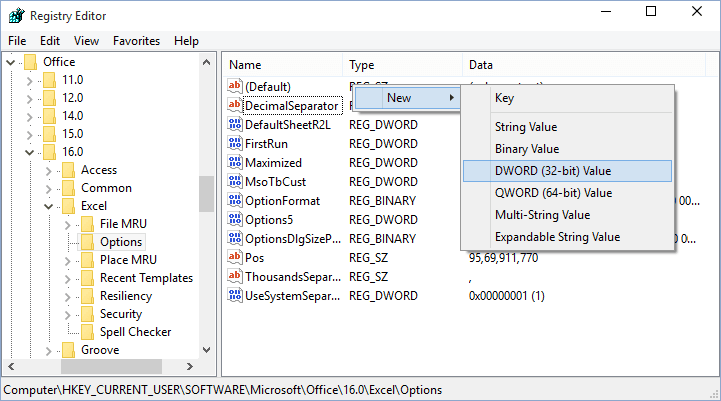Image resolution: width=721 pixels, height=401 pixels.
Task: Click the OptionsDlgSizeP binary value icon
Action: (x=235, y=238)
